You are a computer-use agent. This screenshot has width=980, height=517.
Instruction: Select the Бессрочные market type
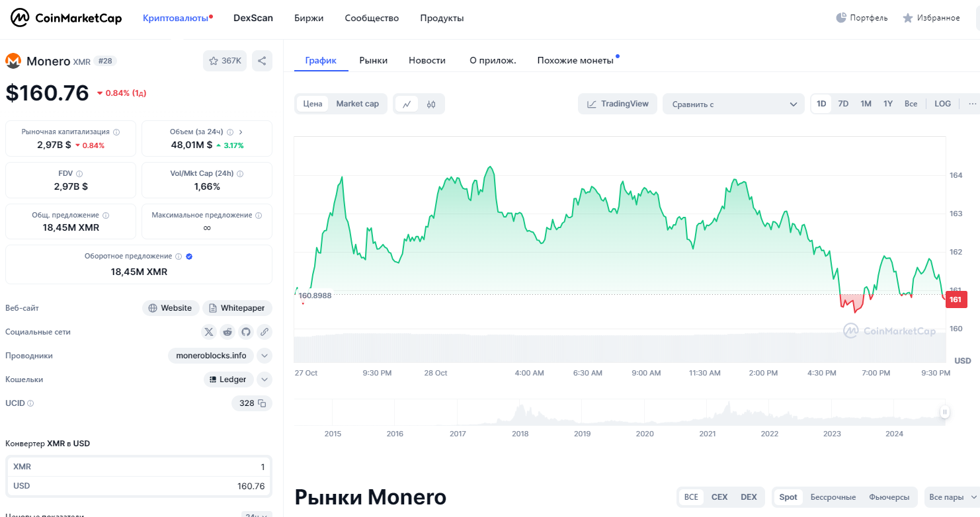click(x=833, y=497)
